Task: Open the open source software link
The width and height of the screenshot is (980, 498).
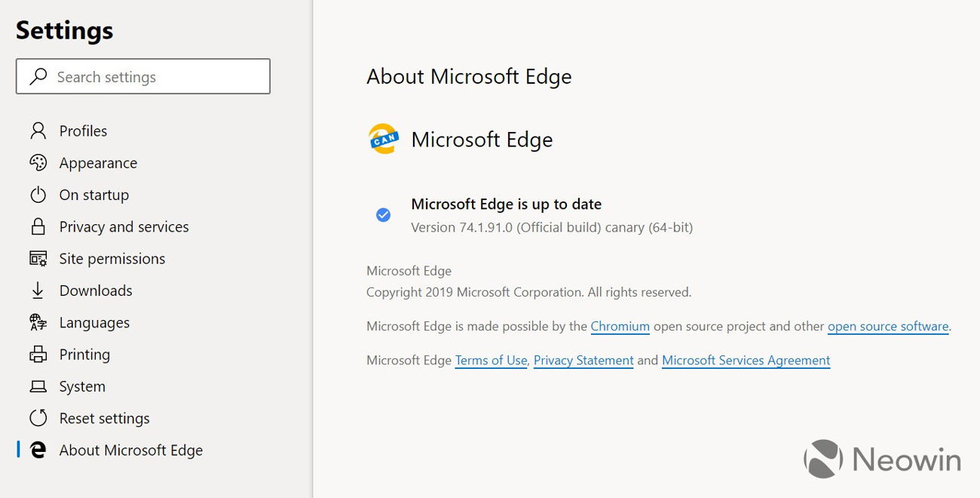Action: (887, 326)
